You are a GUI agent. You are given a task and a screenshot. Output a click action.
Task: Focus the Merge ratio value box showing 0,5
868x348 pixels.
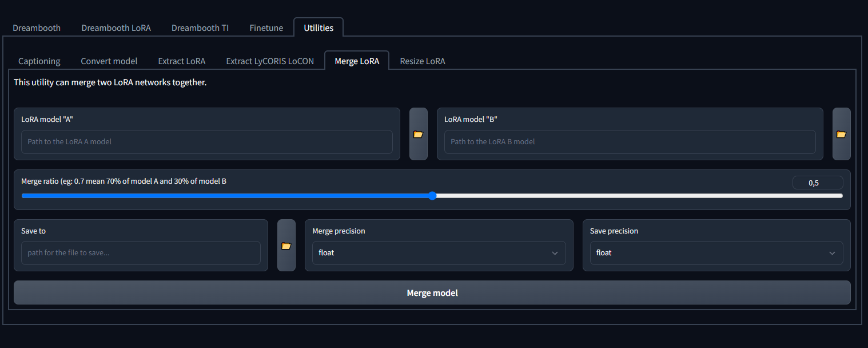(x=818, y=183)
